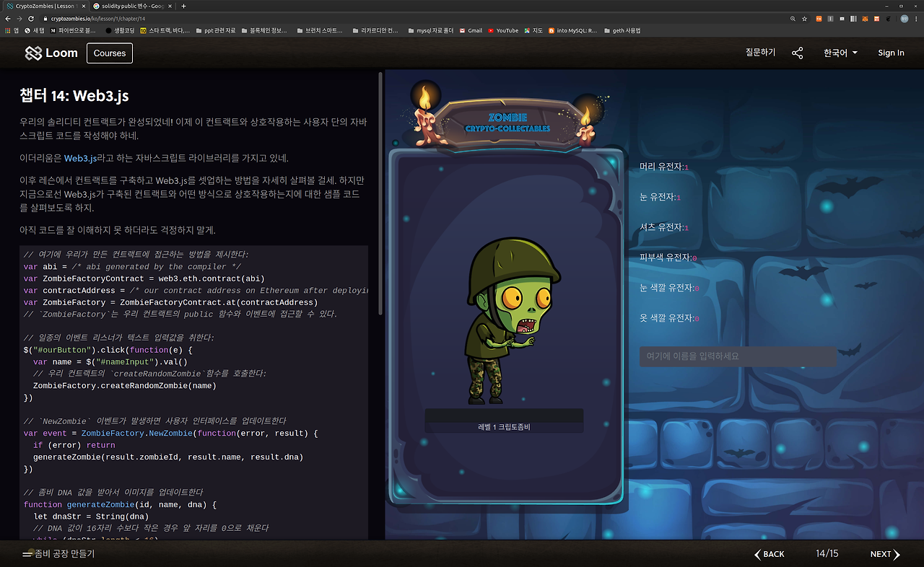Open the Apps grid shortcut in bookmarks bar
924x567 pixels.
coord(12,30)
